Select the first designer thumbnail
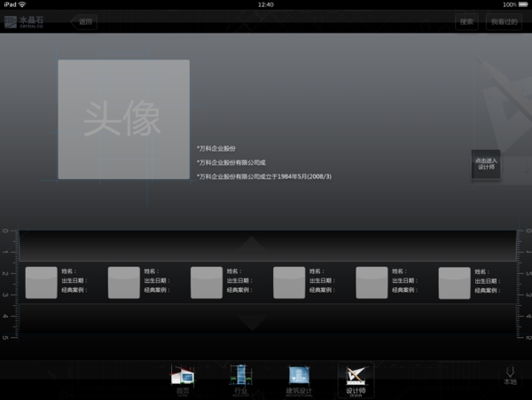 tap(42, 283)
